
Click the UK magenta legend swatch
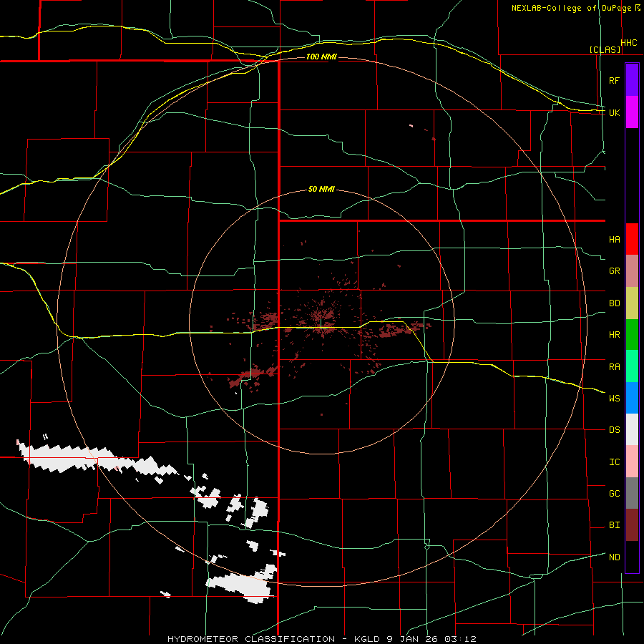pos(632,112)
